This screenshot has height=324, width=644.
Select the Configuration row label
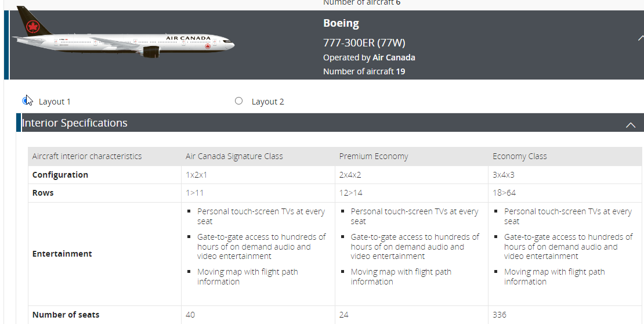click(x=60, y=175)
